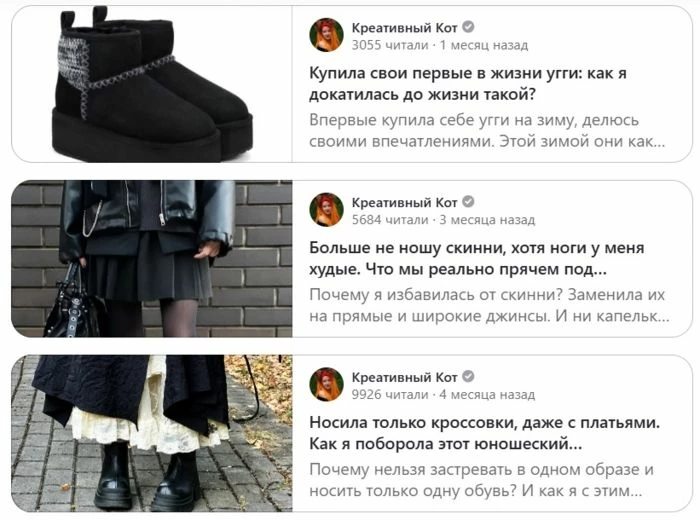This screenshot has height=520, width=700.
Task: Open the black boots on pavement photo
Action: (152, 433)
